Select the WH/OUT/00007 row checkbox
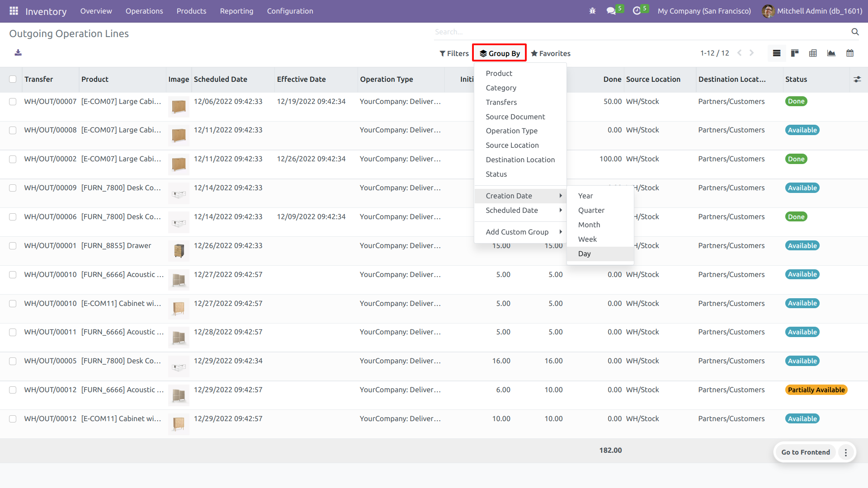The width and height of the screenshot is (868, 488). coord(13,102)
